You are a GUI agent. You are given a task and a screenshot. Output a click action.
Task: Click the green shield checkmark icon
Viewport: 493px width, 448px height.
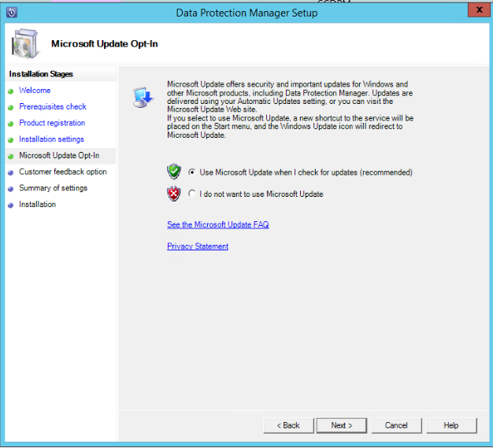pos(174,172)
